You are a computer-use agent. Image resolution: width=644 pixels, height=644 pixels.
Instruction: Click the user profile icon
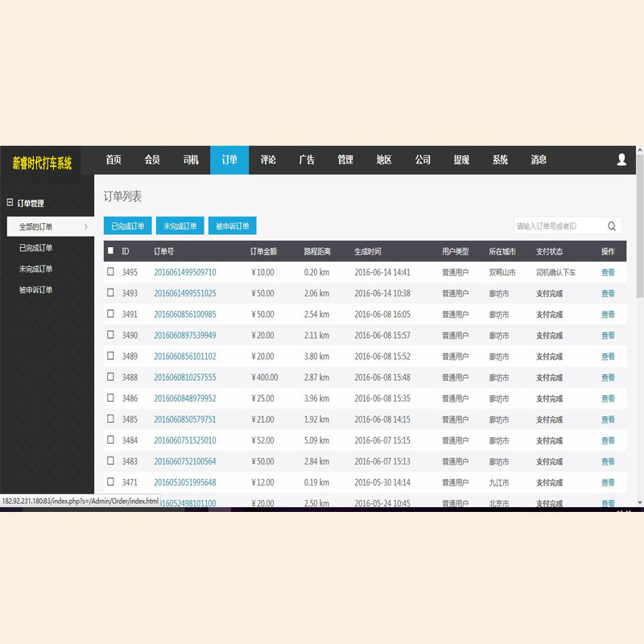click(621, 160)
